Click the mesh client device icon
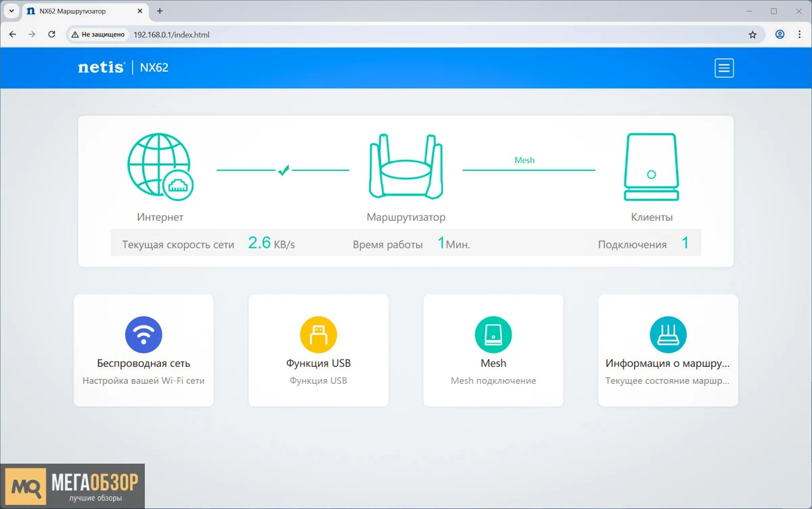The width and height of the screenshot is (812, 509). [651, 167]
